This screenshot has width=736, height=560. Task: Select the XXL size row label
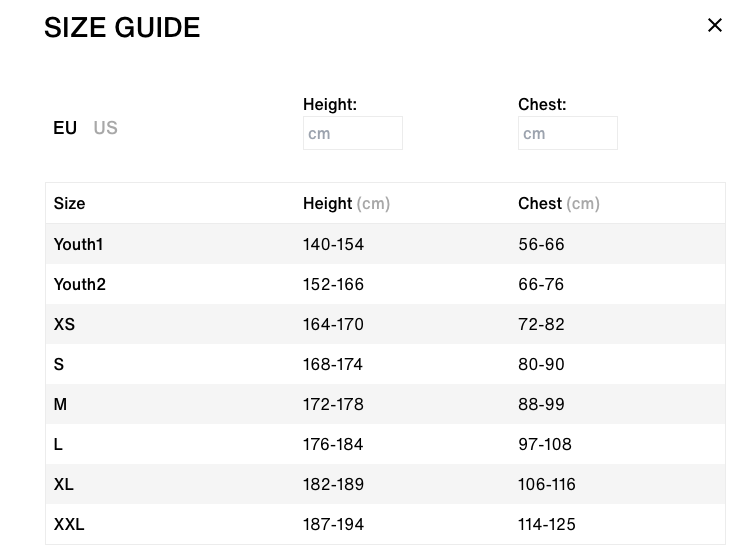69,524
